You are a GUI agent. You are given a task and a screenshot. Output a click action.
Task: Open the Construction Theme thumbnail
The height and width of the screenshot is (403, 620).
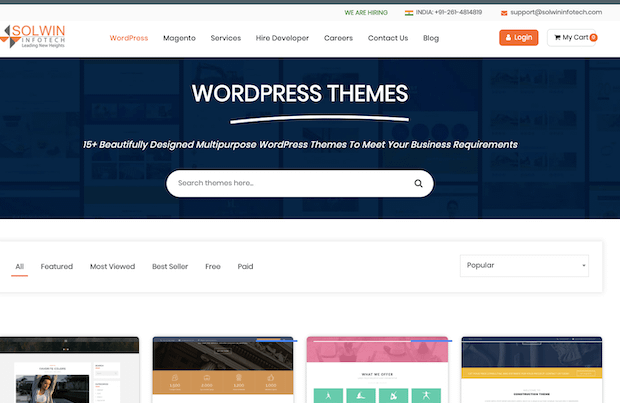coord(532,370)
